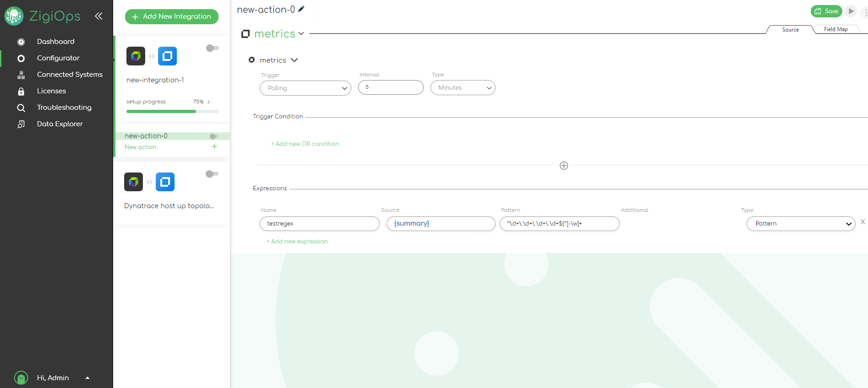
Task: Click the 75% progress value
Action: pyautogui.click(x=198, y=102)
